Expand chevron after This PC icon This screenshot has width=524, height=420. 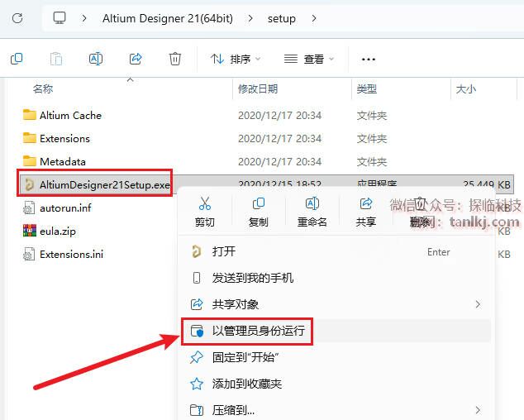[x=84, y=18]
